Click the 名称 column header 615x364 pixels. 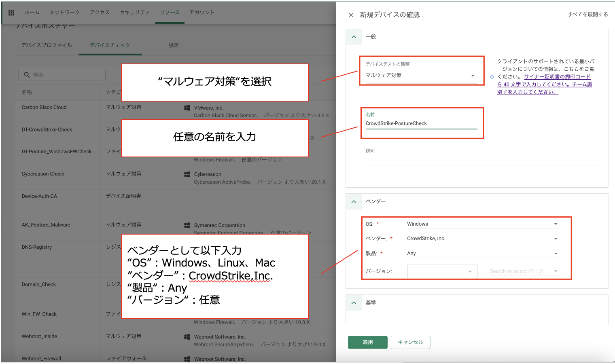click(x=27, y=92)
